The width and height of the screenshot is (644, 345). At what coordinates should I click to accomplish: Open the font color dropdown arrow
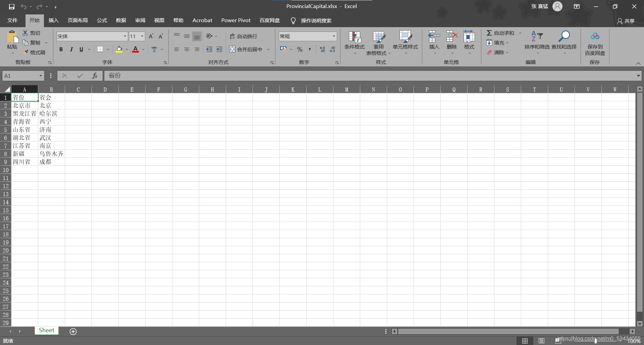144,49
